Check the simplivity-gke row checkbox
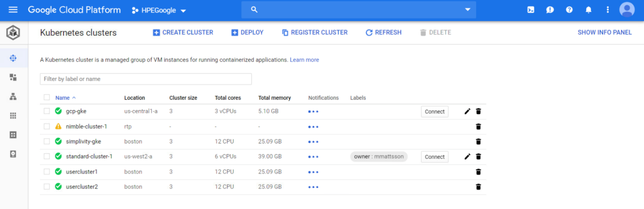The height and width of the screenshot is (209, 644). point(47,141)
